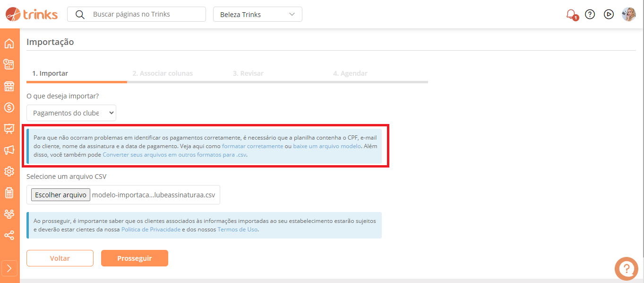The height and width of the screenshot is (283, 644).
Task: Select the 3. Revisar step tab
Action: (248, 73)
